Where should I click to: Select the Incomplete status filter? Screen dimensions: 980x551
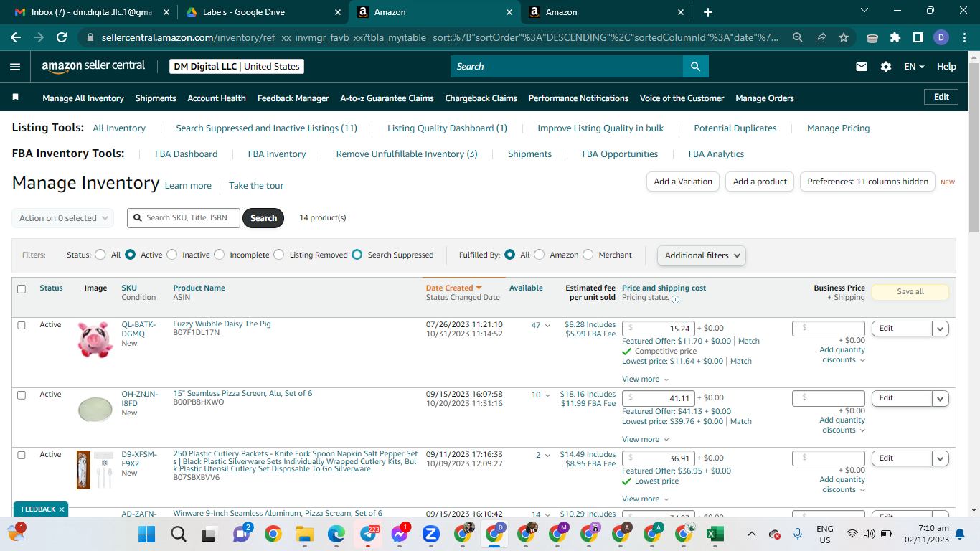(x=220, y=255)
